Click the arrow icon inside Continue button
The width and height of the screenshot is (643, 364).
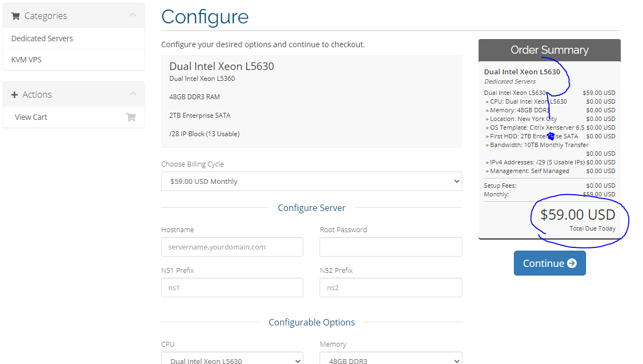coord(572,263)
